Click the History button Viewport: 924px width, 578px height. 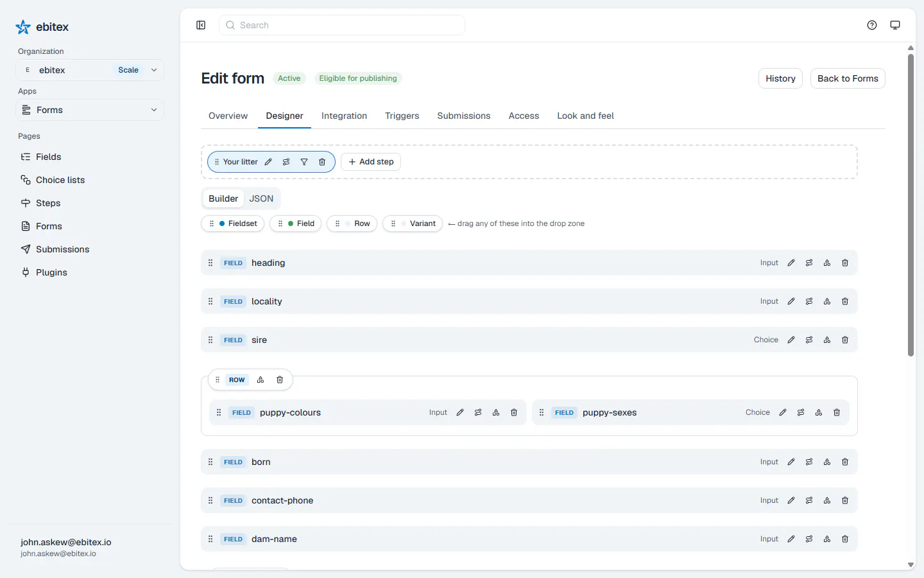780,78
